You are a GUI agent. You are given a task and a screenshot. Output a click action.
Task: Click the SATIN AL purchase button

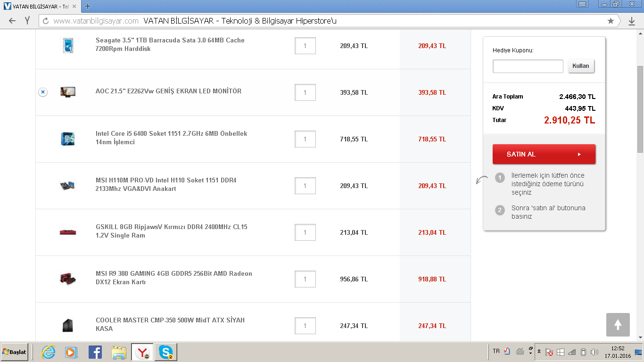click(544, 154)
